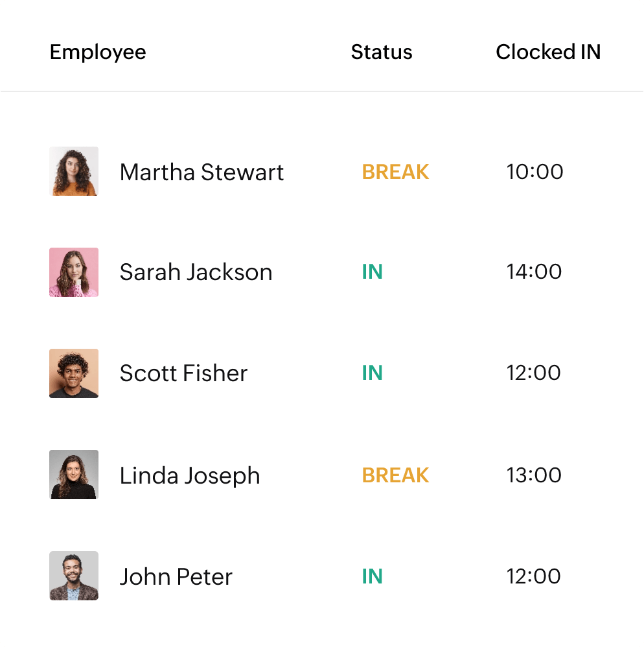Click Sarah Jackson's profile photo

pos(73,272)
